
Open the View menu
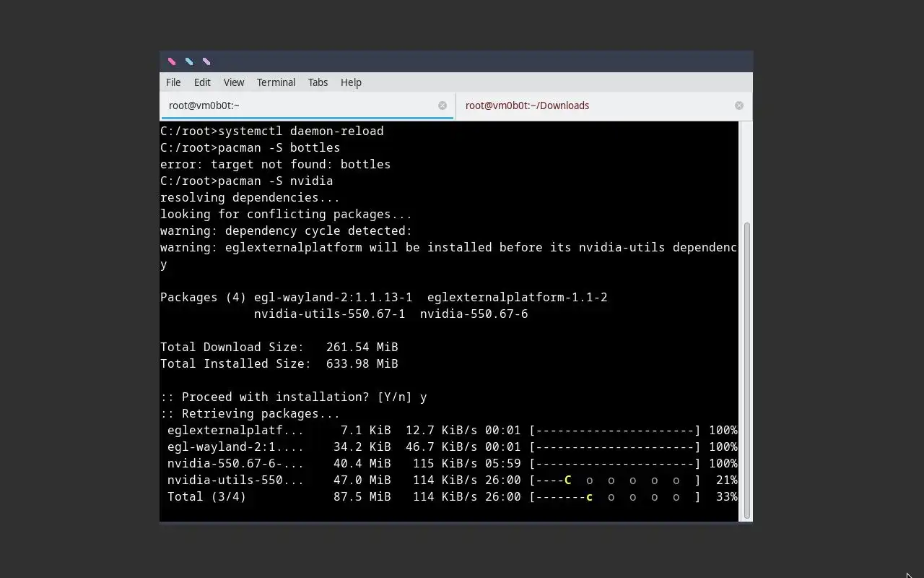[234, 82]
